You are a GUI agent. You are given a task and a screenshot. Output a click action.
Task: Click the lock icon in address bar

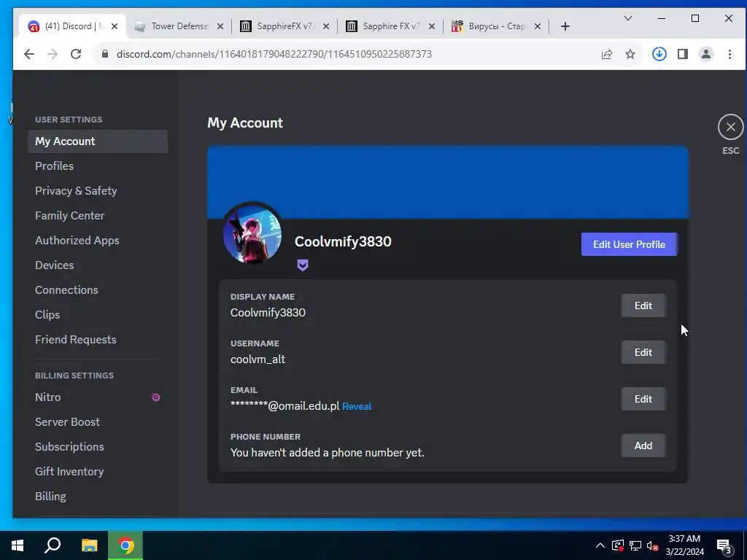pos(105,54)
